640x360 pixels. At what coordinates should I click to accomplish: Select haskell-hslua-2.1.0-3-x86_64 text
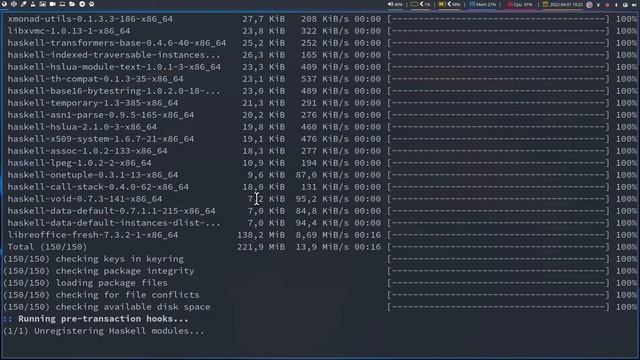tap(82, 127)
